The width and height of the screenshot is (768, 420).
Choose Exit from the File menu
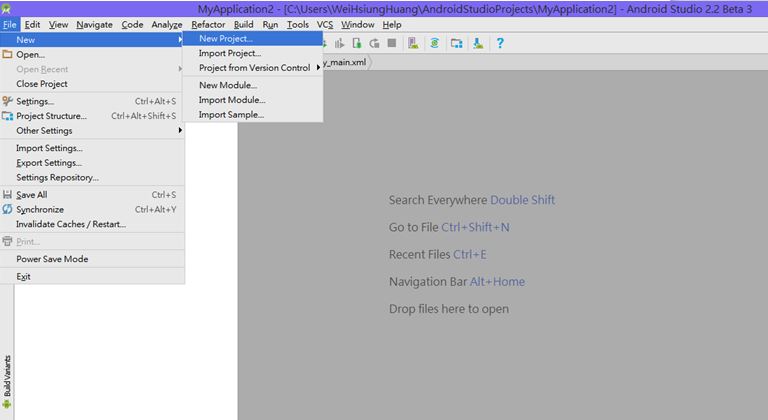click(x=92, y=276)
